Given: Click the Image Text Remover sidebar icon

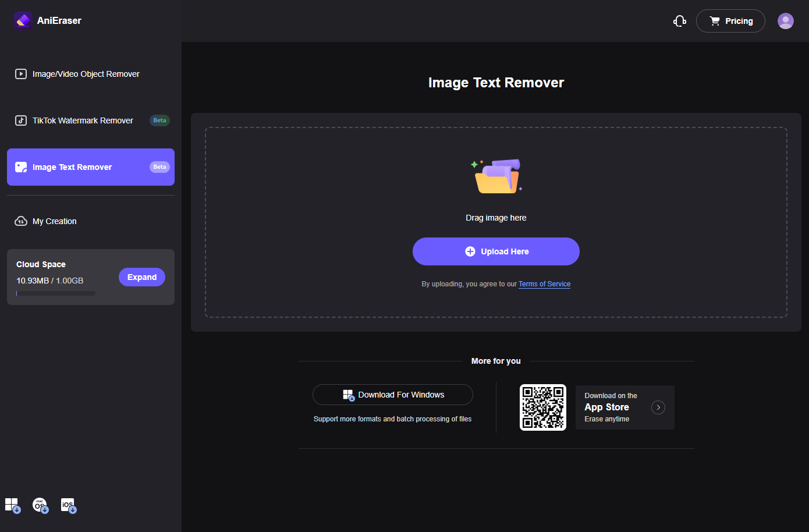Looking at the screenshot, I should 21,167.
